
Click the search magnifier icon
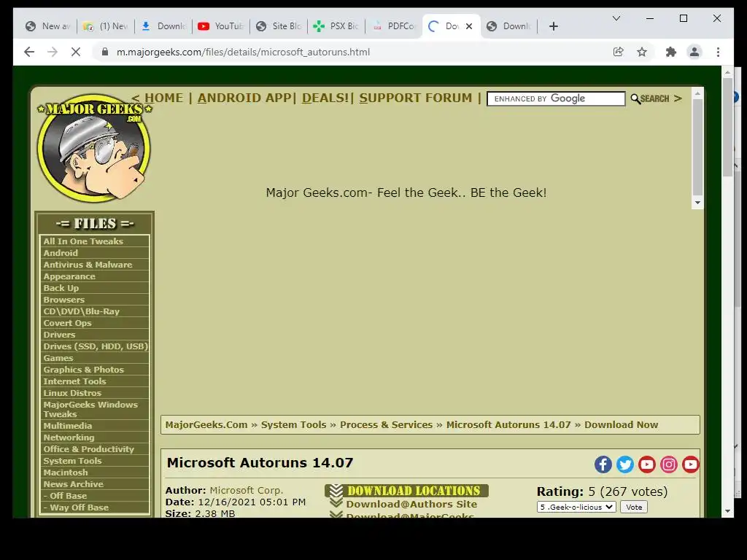click(635, 98)
